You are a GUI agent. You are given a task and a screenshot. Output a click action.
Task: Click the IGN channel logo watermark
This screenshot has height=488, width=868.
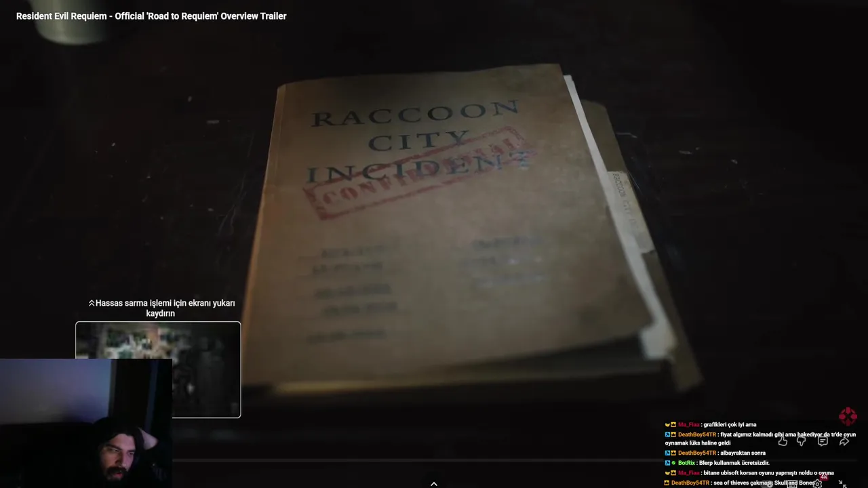click(848, 416)
